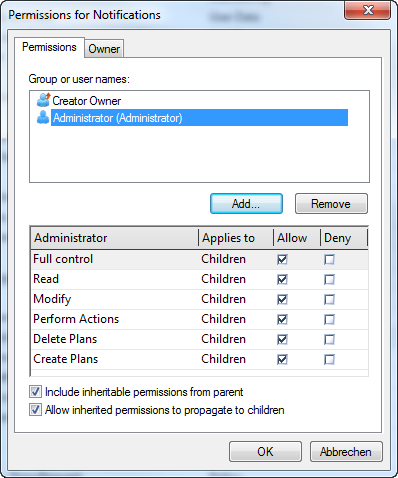Check Deny for Delete Plans
This screenshot has width=398, height=478.
pyautogui.click(x=329, y=339)
